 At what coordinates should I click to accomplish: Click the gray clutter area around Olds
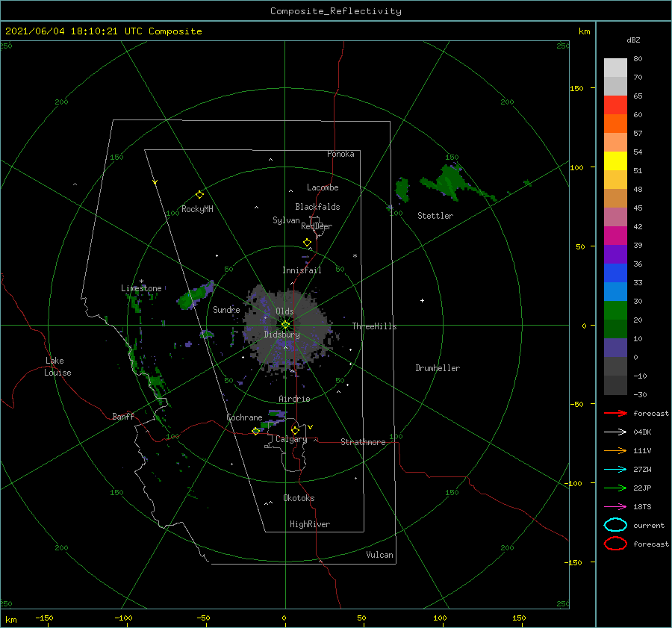point(287,328)
